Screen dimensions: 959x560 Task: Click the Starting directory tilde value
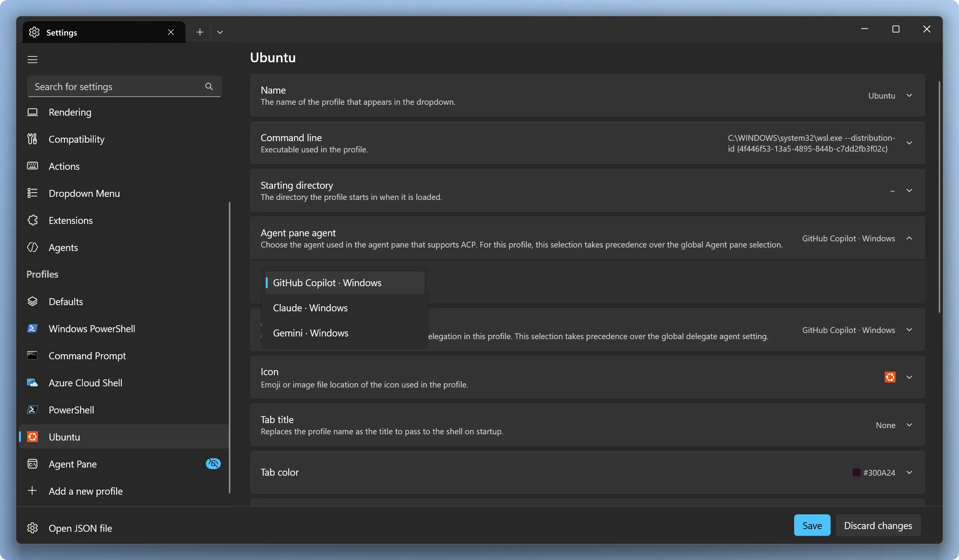pos(892,191)
